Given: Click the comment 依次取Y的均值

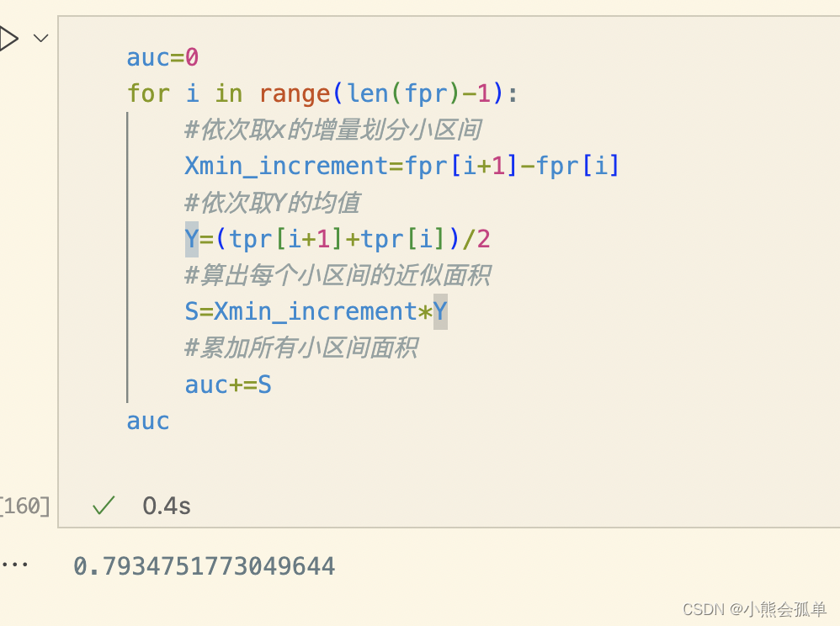Looking at the screenshot, I should pos(272,203).
